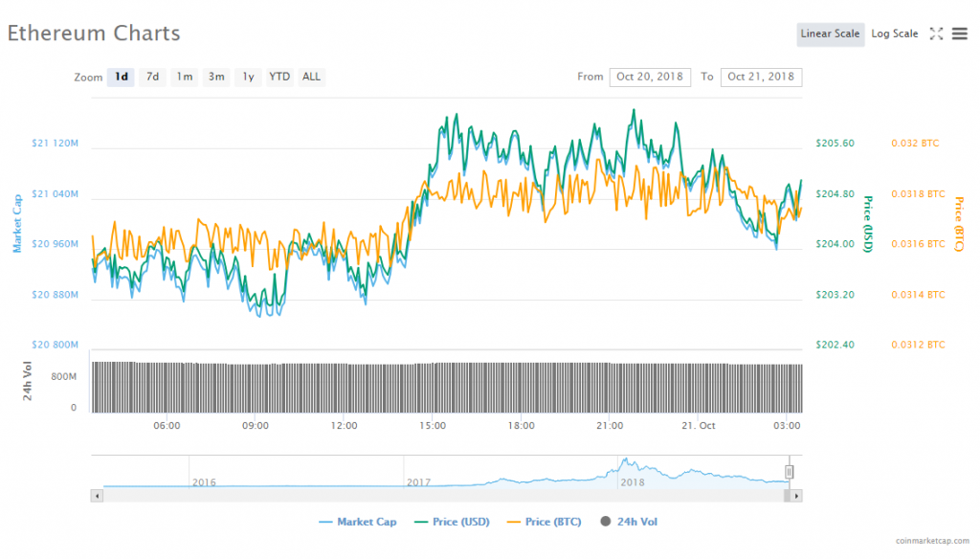Click the navigator left scroll arrow
Viewport: 980px width, 559px height.
tap(96, 496)
